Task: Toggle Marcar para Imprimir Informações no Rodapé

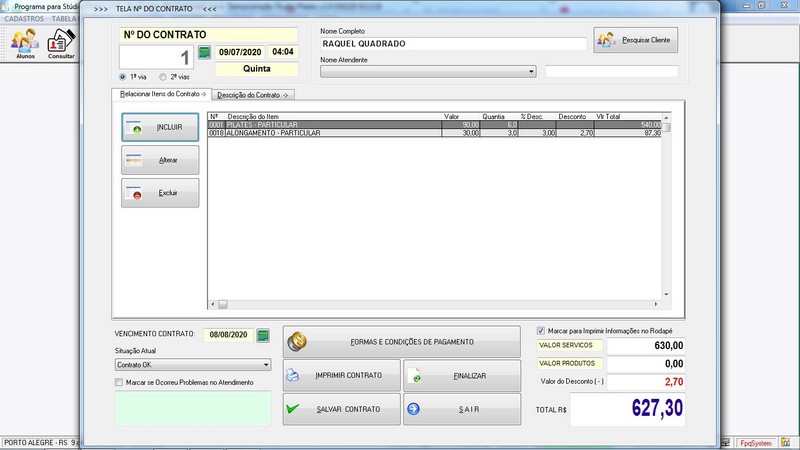Action: pos(541,331)
